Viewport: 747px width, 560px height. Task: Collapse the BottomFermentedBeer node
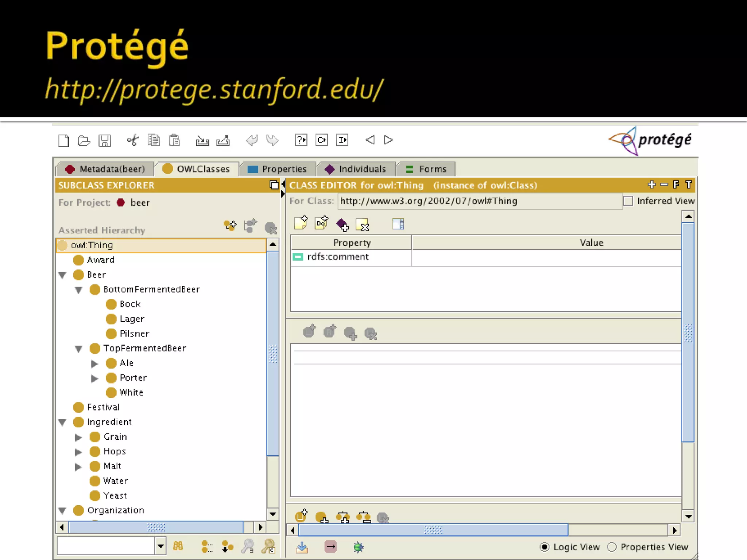click(78, 290)
